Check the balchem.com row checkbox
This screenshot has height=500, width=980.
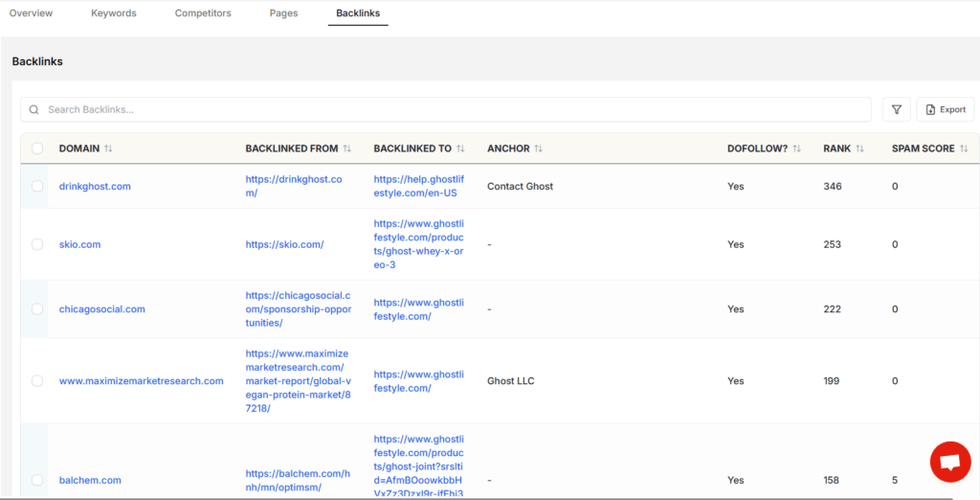pos(37,480)
